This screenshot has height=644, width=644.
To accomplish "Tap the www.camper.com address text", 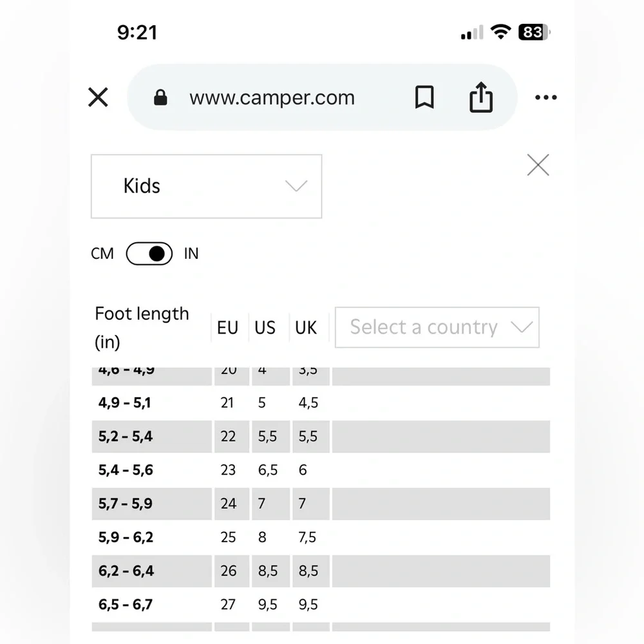I will tap(272, 98).
